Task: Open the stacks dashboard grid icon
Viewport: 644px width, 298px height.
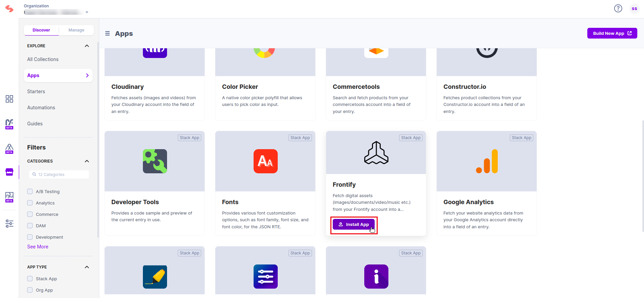Action: click(9, 99)
